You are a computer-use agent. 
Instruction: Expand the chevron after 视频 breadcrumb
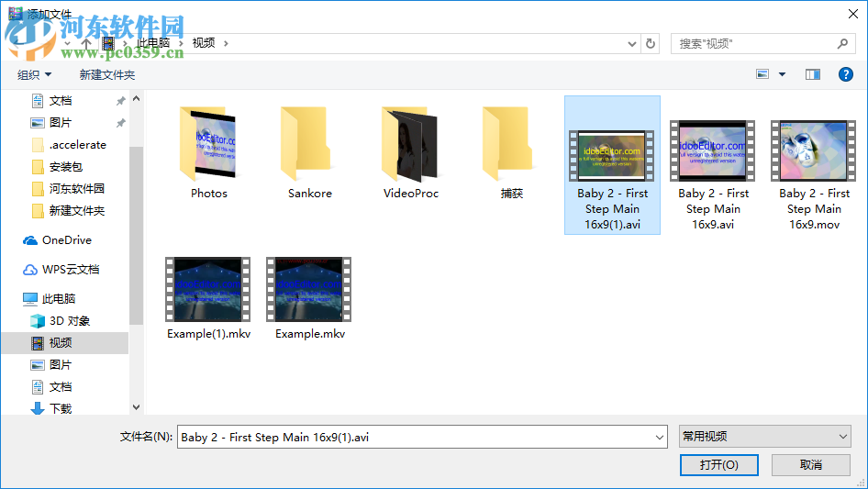coord(226,43)
